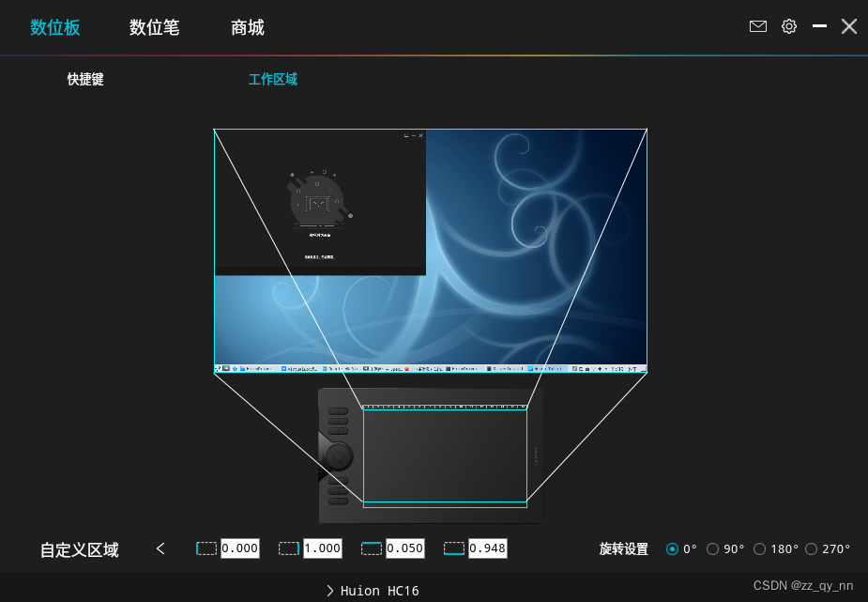The image size is (868, 602).
Task: Click the bottom margin icon beside 0.948
Action: coord(454,548)
